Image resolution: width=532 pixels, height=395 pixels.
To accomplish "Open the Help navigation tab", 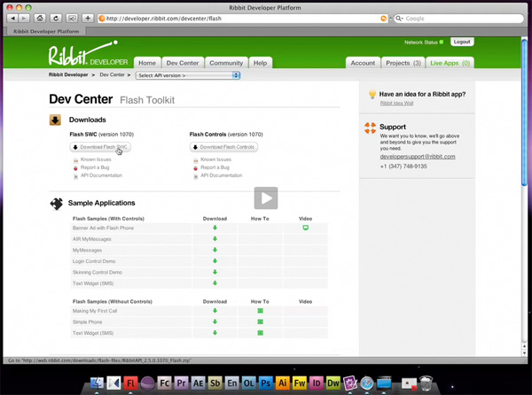I will pyautogui.click(x=260, y=63).
